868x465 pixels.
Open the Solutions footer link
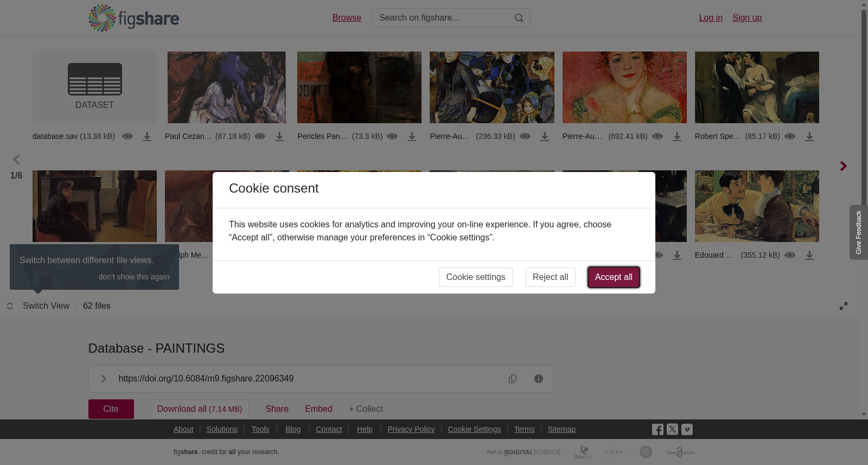click(222, 429)
